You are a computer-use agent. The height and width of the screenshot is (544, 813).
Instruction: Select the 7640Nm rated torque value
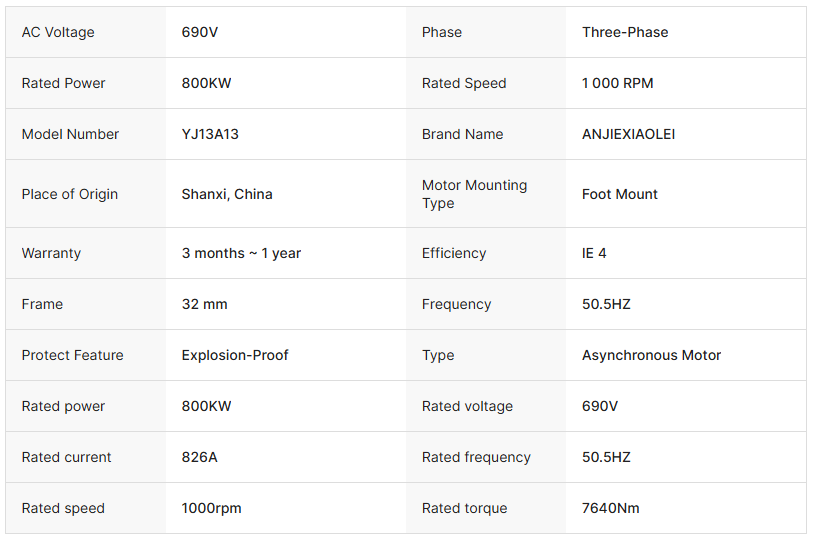pyautogui.click(x=610, y=508)
